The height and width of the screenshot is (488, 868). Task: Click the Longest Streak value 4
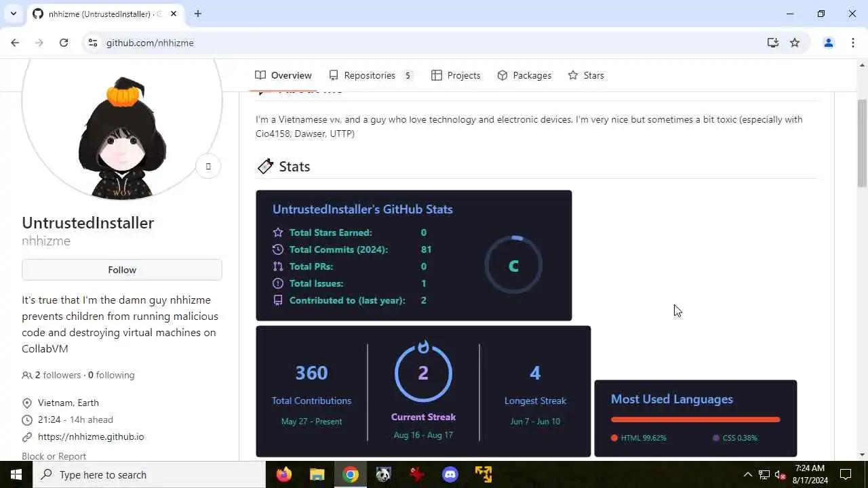tap(535, 373)
